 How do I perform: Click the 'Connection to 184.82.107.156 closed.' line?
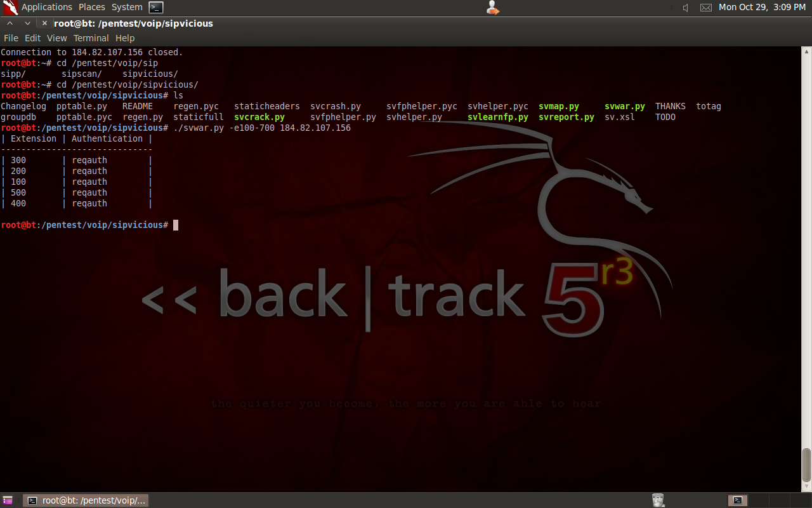click(x=92, y=52)
